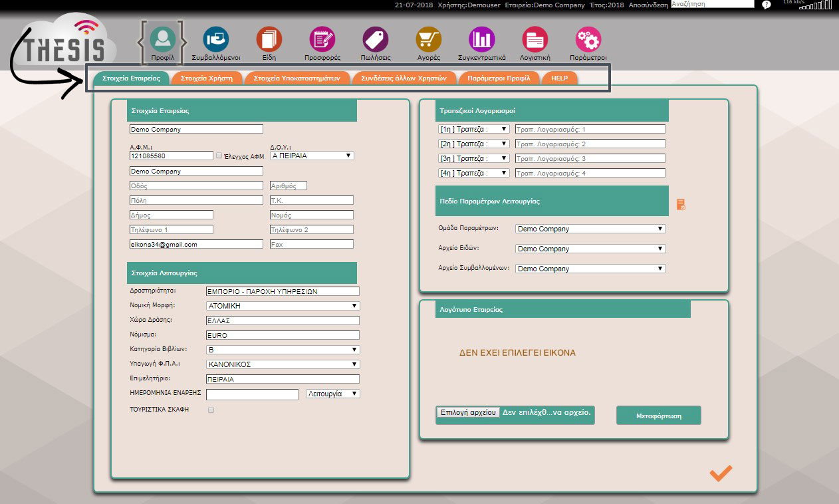Enable the Έλεγχος ΑΦΜ checkbox

point(219,156)
